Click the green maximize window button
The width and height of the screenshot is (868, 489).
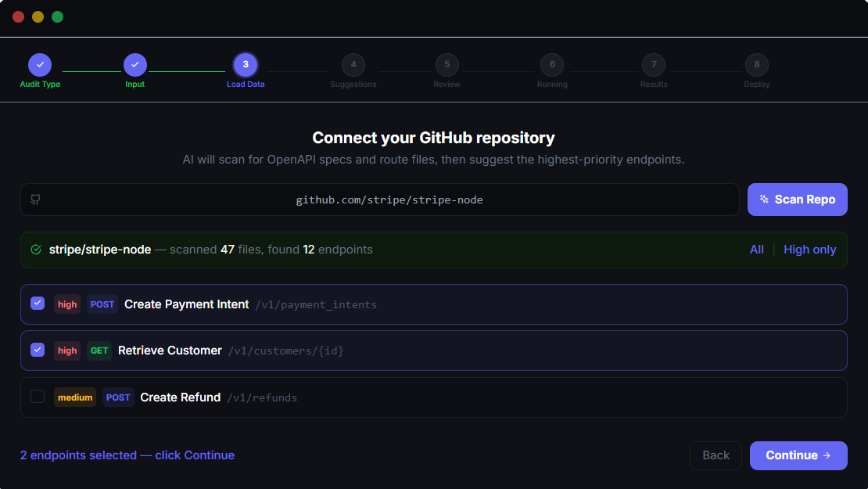[58, 17]
